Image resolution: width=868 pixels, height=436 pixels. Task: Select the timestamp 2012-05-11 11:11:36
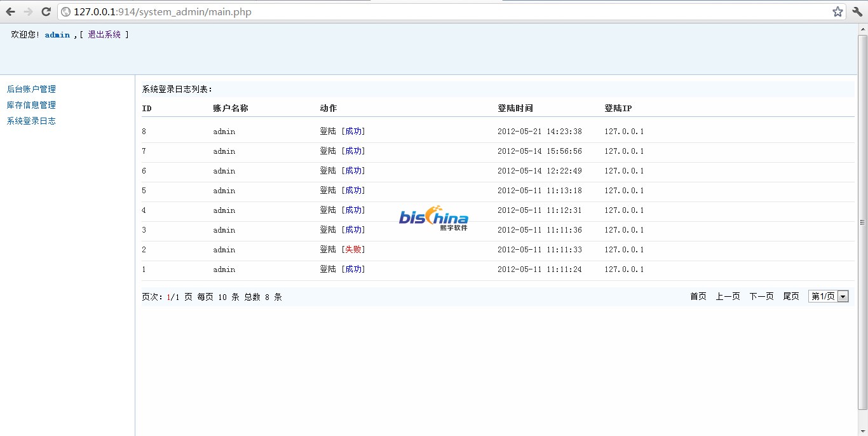(539, 230)
